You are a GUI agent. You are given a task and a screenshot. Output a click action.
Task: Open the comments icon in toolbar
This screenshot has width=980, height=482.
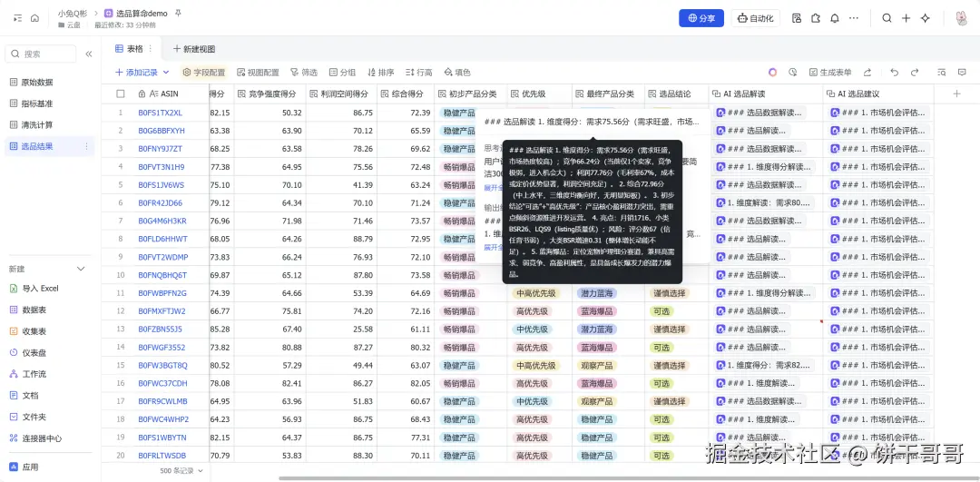963,73
